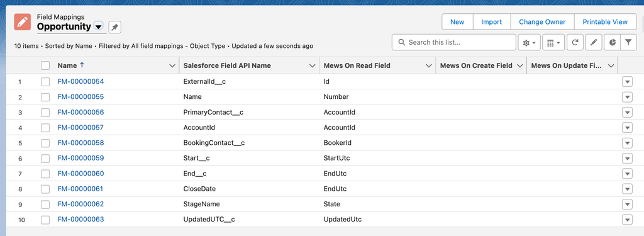Open the filters funnel icon
Image resolution: width=644 pixels, height=236 pixels.
pyautogui.click(x=628, y=42)
